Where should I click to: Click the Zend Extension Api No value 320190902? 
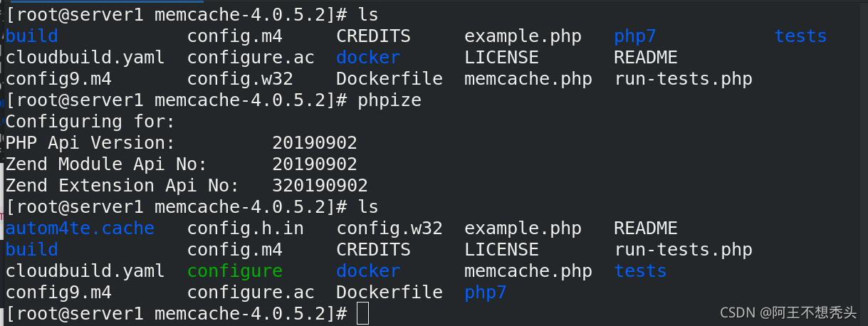[x=320, y=186]
